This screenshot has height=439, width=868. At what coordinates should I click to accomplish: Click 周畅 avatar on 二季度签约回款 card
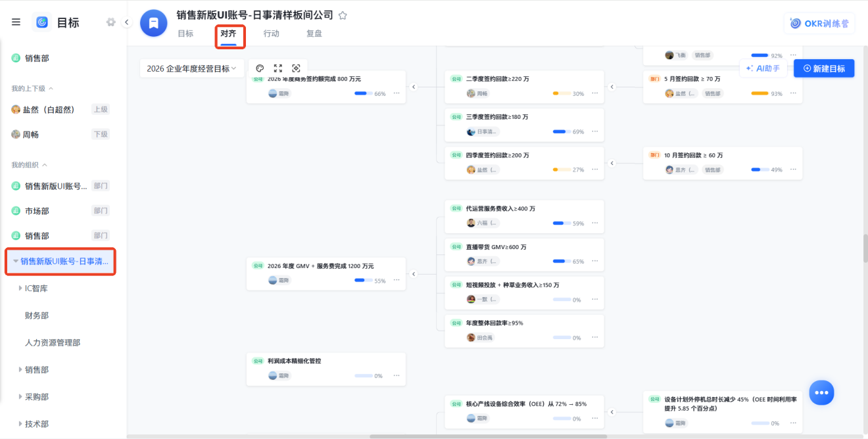pos(471,93)
